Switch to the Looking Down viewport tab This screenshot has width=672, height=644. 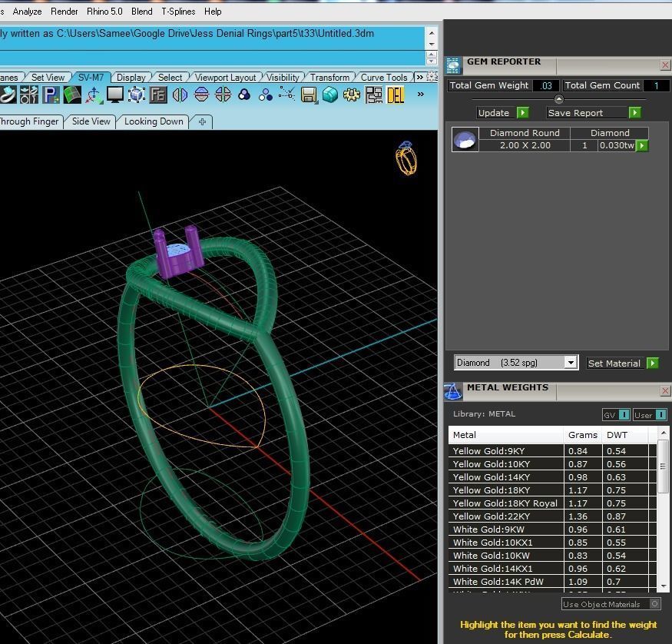pyautogui.click(x=154, y=121)
